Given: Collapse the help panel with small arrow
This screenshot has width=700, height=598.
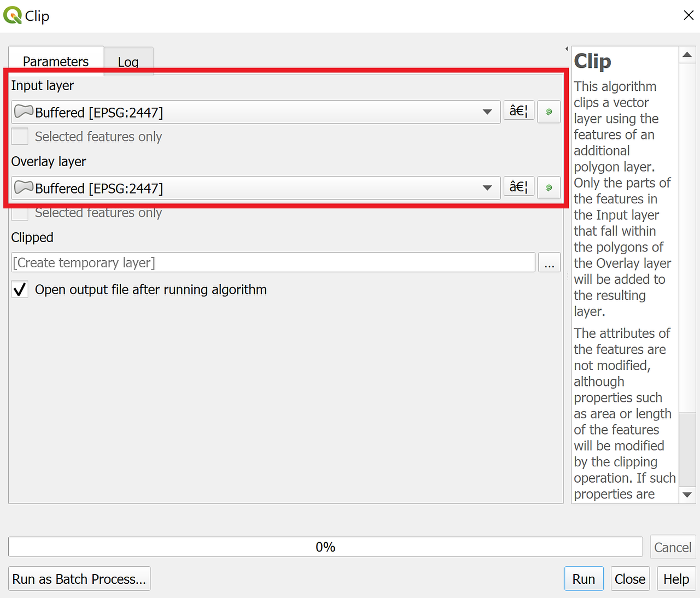Looking at the screenshot, I should (x=567, y=49).
